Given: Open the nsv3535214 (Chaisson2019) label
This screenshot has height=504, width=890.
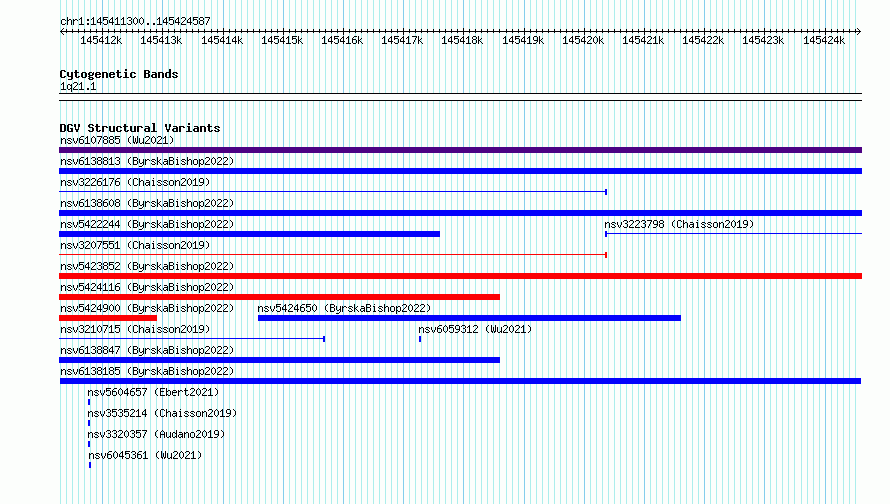Looking at the screenshot, I should click(x=162, y=413).
